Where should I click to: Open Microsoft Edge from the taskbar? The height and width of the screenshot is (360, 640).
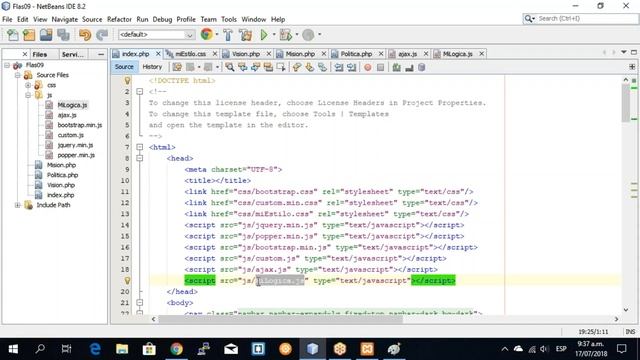tap(95, 349)
